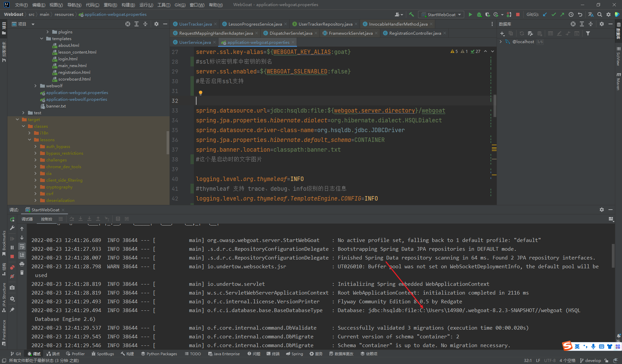The width and height of the screenshot is (622, 364).
Task: Click the Translate icon in the toolbar
Action: [x=591, y=14]
